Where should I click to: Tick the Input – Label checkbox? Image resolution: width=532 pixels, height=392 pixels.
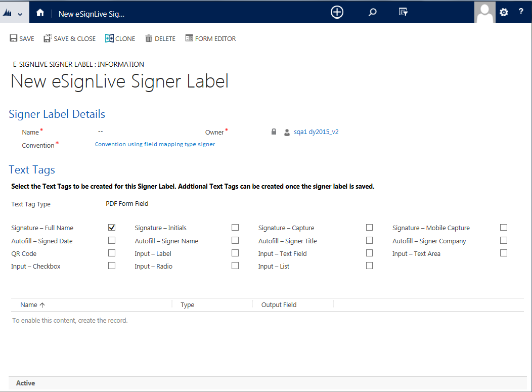click(235, 253)
